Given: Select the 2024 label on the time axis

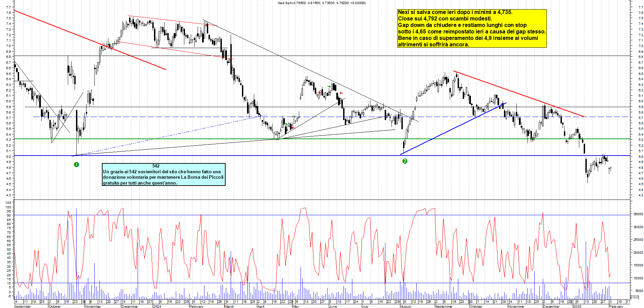Looking at the screenshot, I should pyautogui.click(x=157, y=306).
